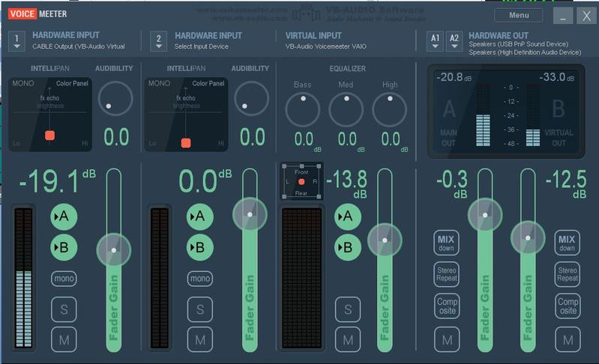Open A2 hardware output device selector
The height and width of the screenshot is (364, 599).
[454, 41]
